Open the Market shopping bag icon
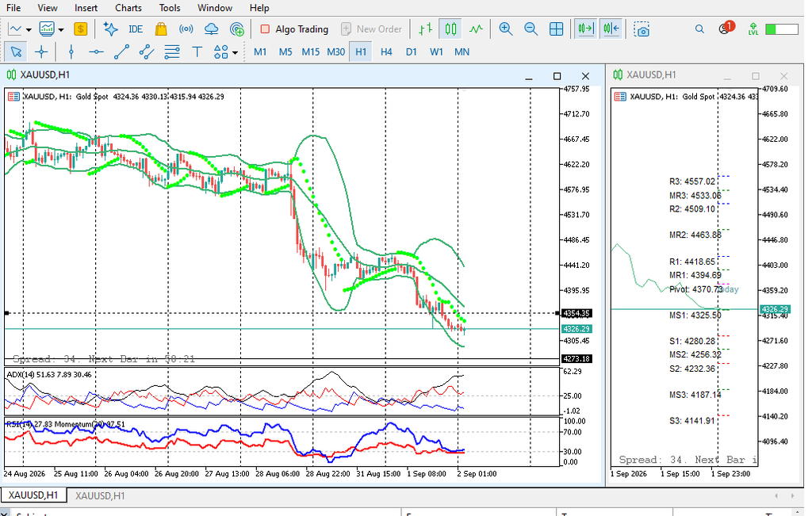 pos(161,29)
